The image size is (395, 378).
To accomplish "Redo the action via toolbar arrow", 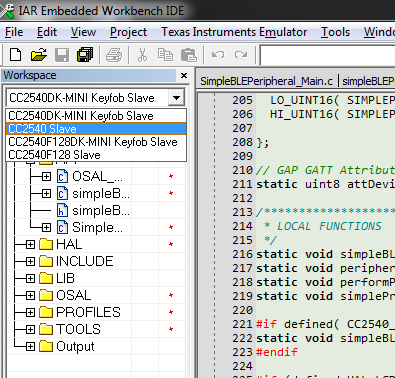I will coord(241,54).
